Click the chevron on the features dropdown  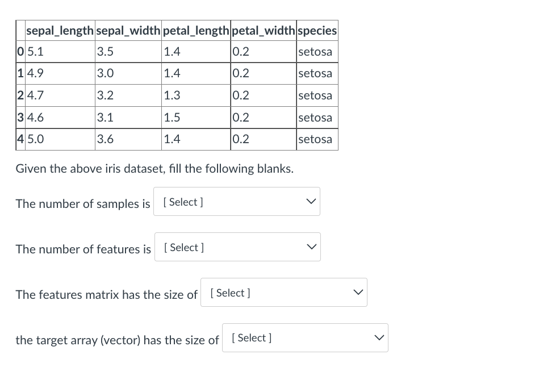(x=312, y=246)
